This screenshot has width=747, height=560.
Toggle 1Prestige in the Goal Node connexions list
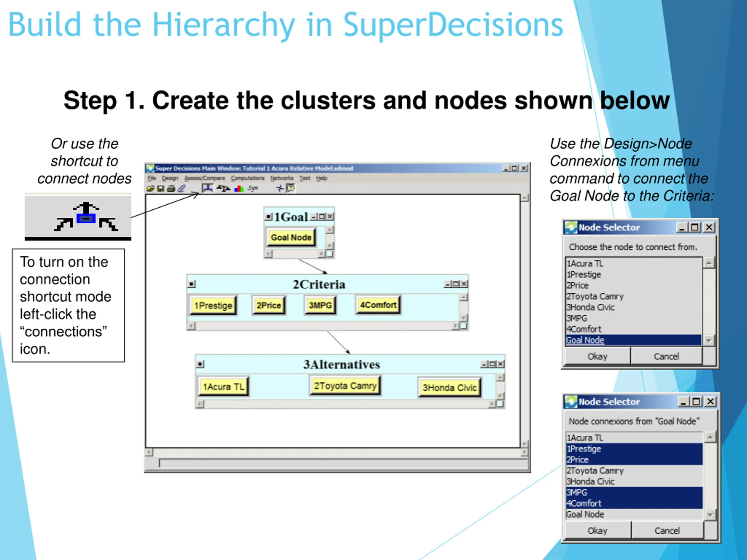click(634, 449)
